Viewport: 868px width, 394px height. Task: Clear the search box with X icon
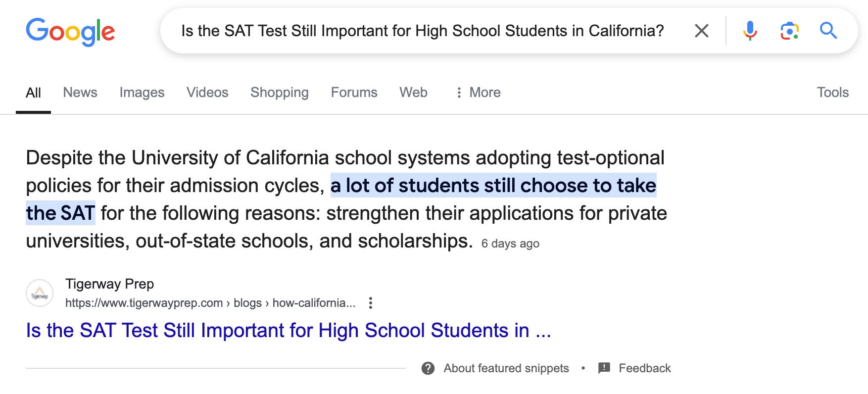click(x=701, y=31)
